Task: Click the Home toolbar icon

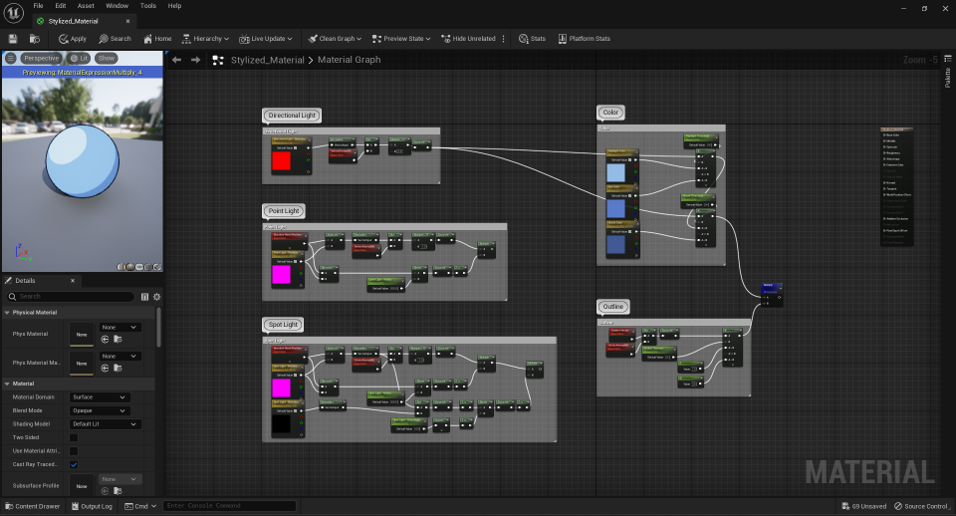Action: [157, 39]
